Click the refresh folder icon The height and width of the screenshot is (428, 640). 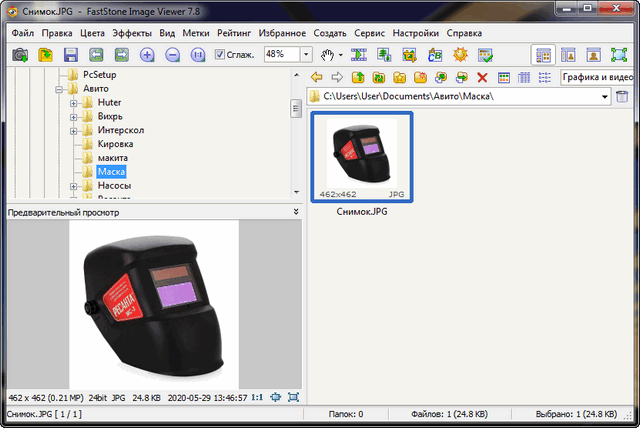click(x=379, y=77)
